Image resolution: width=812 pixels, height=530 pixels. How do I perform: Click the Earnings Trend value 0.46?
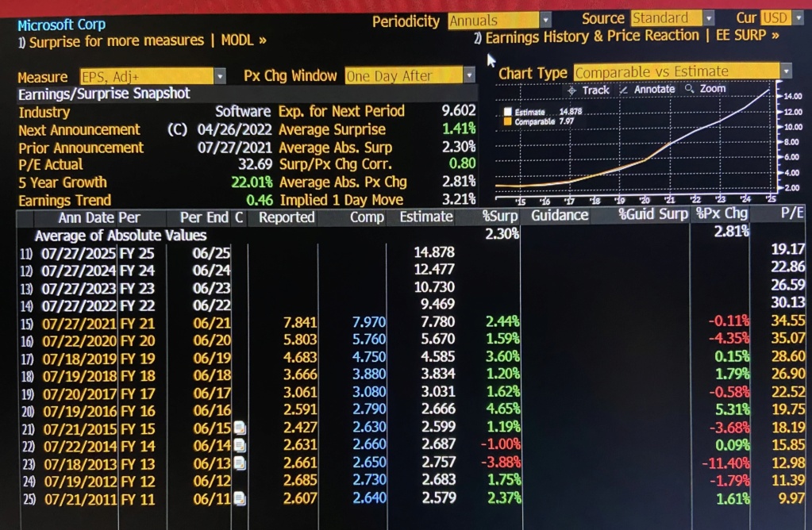point(260,200)
